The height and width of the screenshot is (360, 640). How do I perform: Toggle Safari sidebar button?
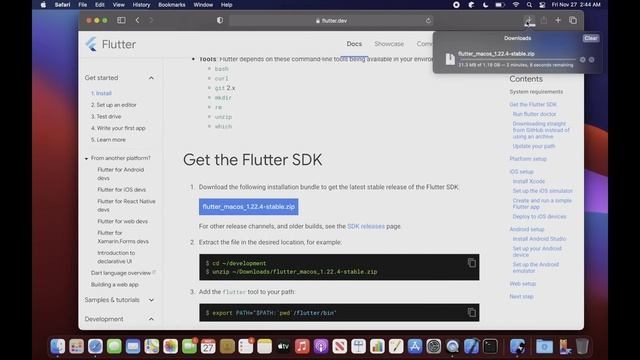pos(121,20)
